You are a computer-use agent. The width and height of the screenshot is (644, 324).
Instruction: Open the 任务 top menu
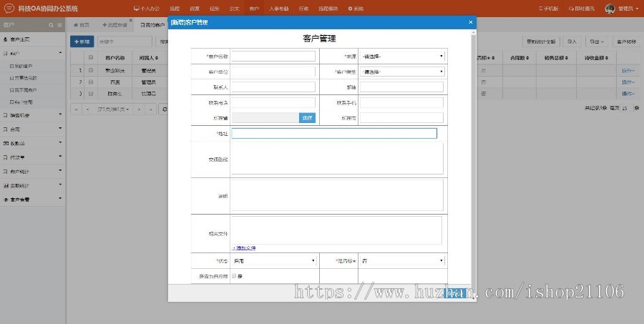[x=215, y=8]
